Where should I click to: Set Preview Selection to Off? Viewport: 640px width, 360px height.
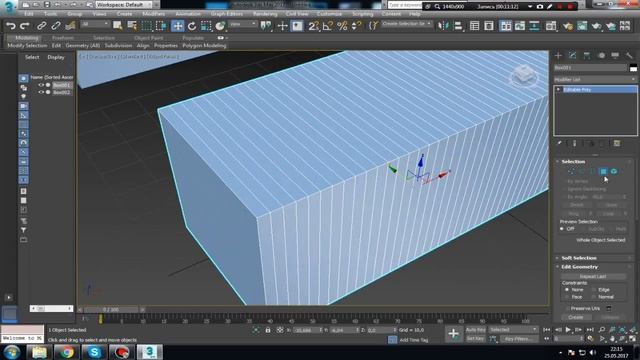(x=562, y=229)
